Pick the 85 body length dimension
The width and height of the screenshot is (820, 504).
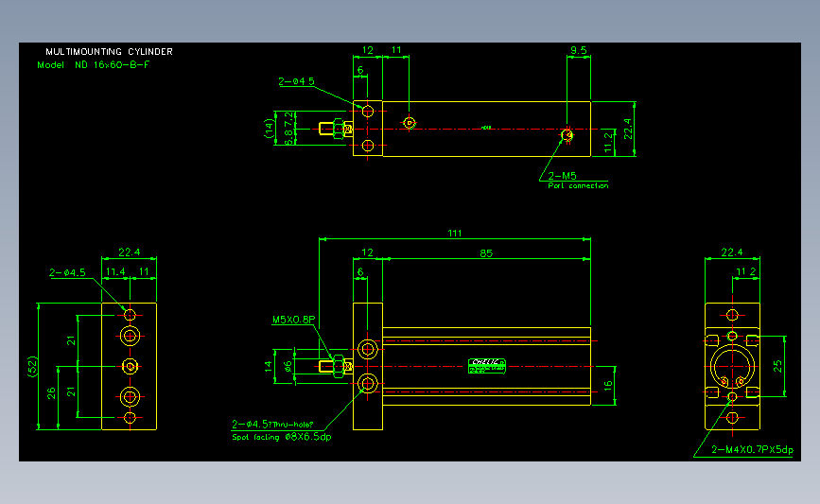pyautogui.click(x=486, y=253)
